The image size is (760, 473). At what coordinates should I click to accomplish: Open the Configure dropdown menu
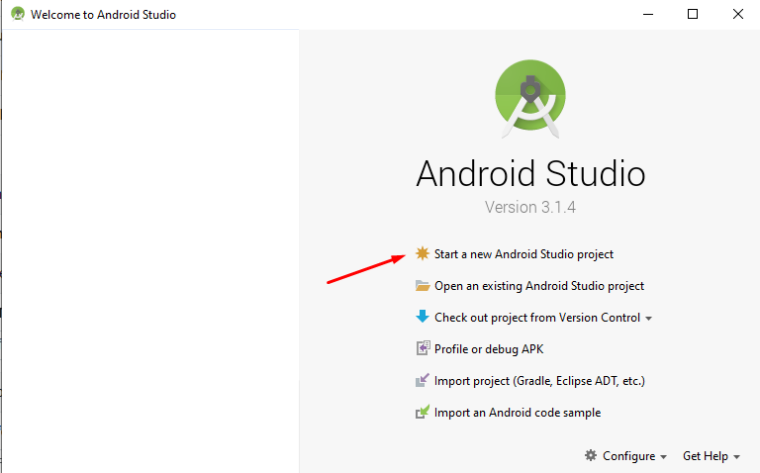point(634,456)
